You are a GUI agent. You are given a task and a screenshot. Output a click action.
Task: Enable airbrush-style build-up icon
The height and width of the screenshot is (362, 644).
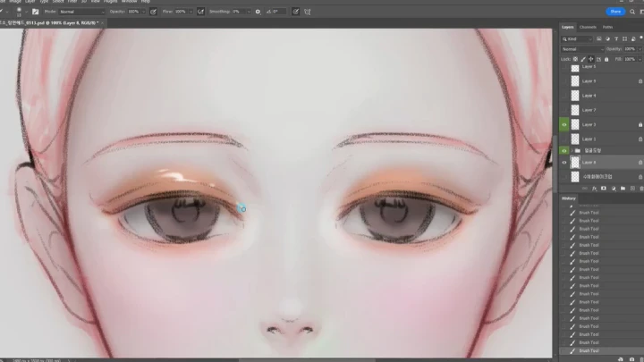[x=198, y=12]
